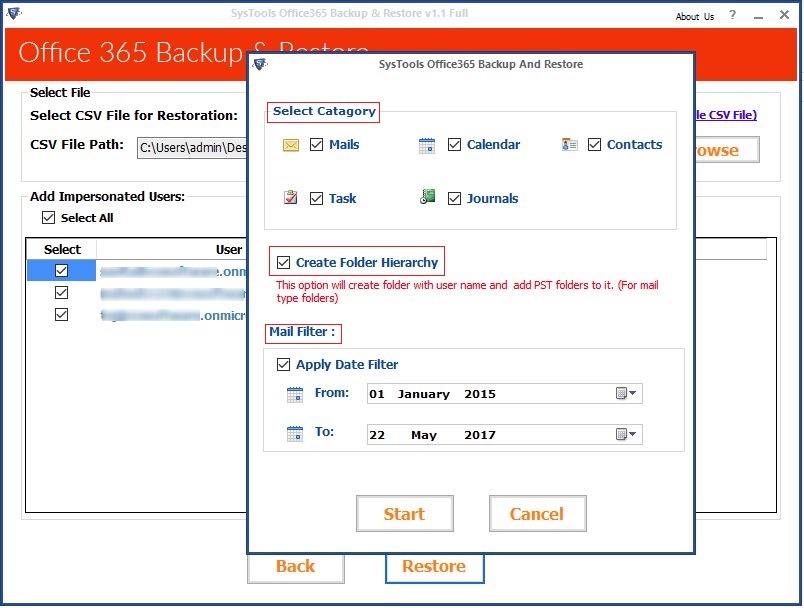Screen dimensions: 804x608
Task: Click the Calendar category icon
Action: pyautogui.click(x=427, y=145)
